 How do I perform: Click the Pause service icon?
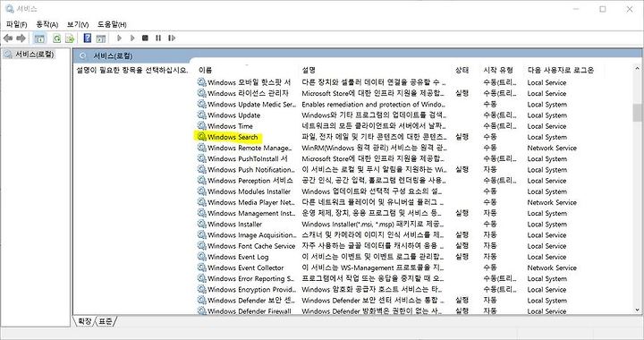158,38
